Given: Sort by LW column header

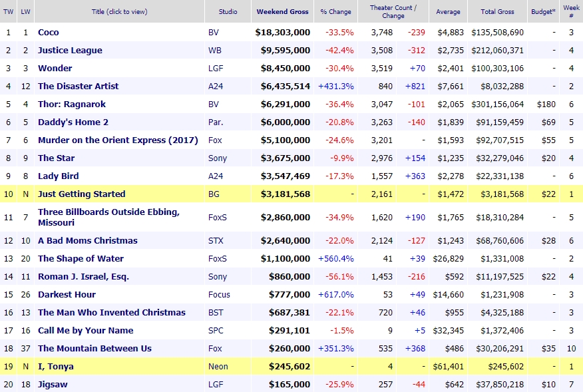Looking at the screenshot, I should (x=25, y=11).
